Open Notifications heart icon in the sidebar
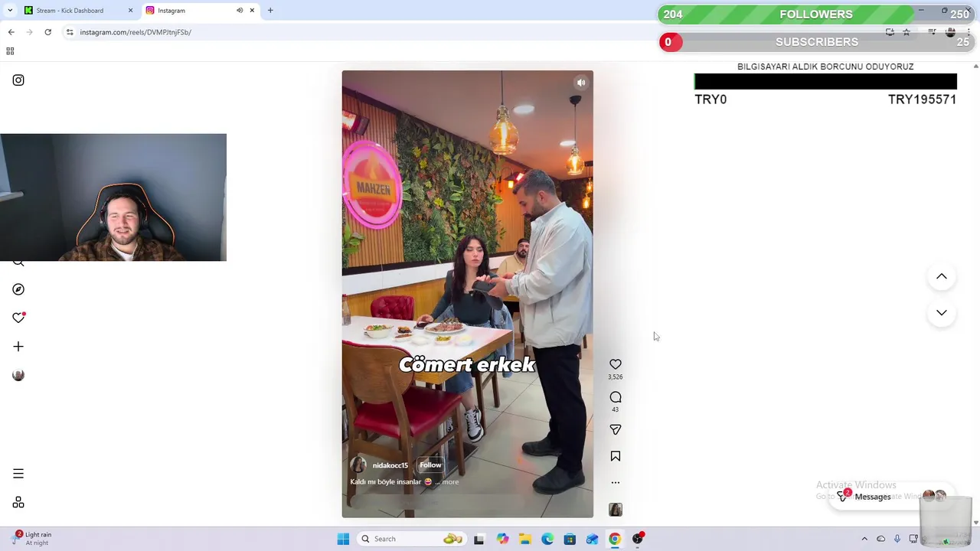 [18, 318]
